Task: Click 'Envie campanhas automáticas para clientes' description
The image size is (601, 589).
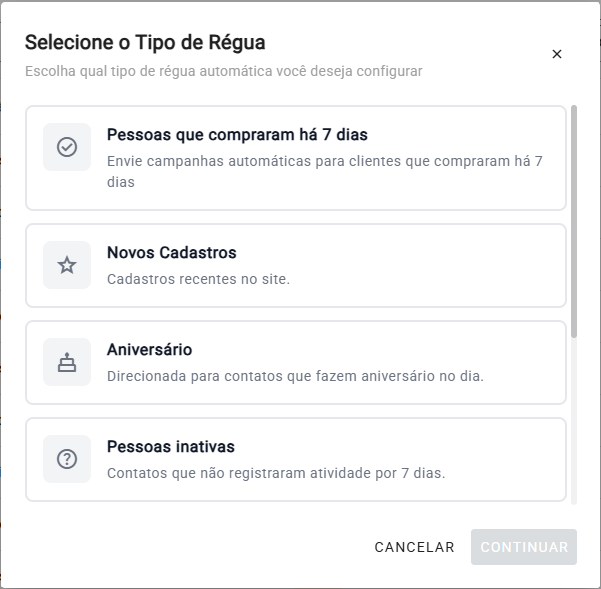Action: tap(324, 161)
